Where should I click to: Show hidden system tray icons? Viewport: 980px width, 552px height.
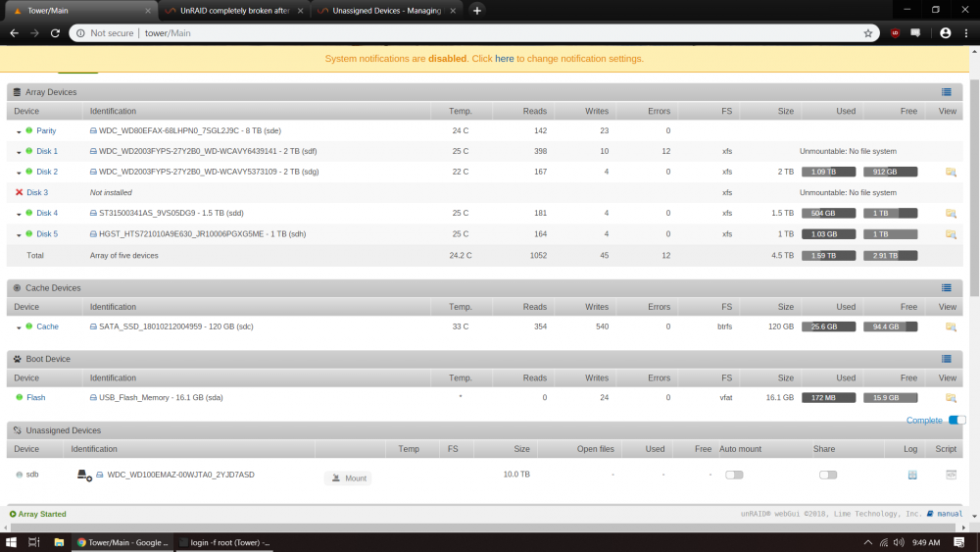pos(867,542)
